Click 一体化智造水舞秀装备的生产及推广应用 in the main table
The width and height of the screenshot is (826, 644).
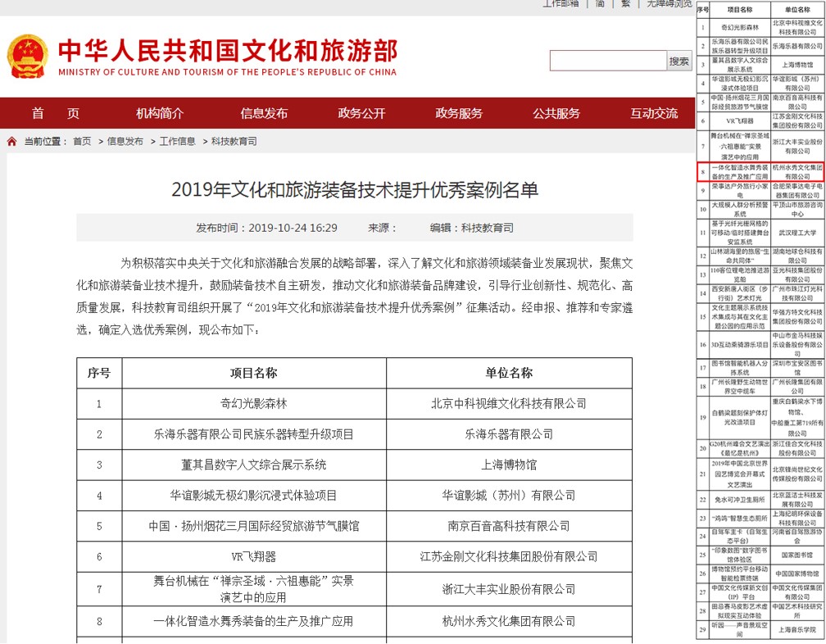tap(253, 621)
